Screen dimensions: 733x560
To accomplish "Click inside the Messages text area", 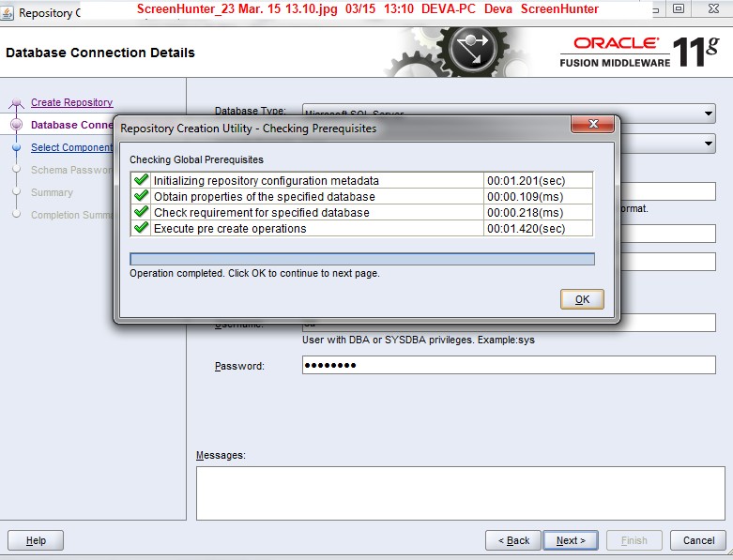I will pyautogui.click(x=461, y=493).
